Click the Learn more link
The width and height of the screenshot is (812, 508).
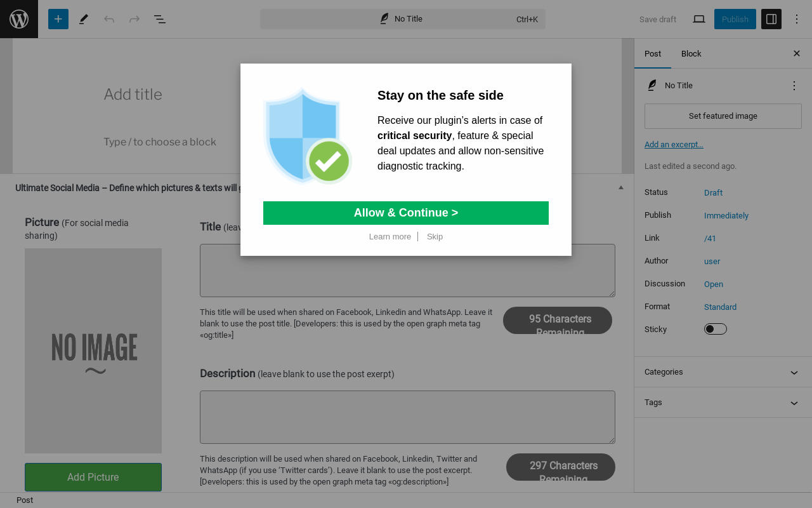(390, 237)
